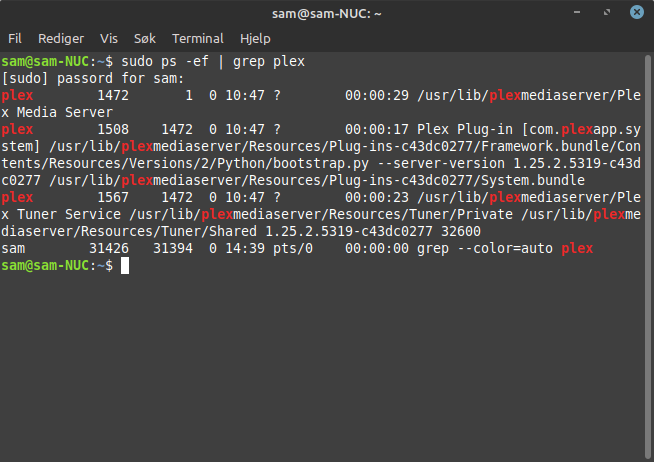Open the Fil menu

[x=15, y=39]
